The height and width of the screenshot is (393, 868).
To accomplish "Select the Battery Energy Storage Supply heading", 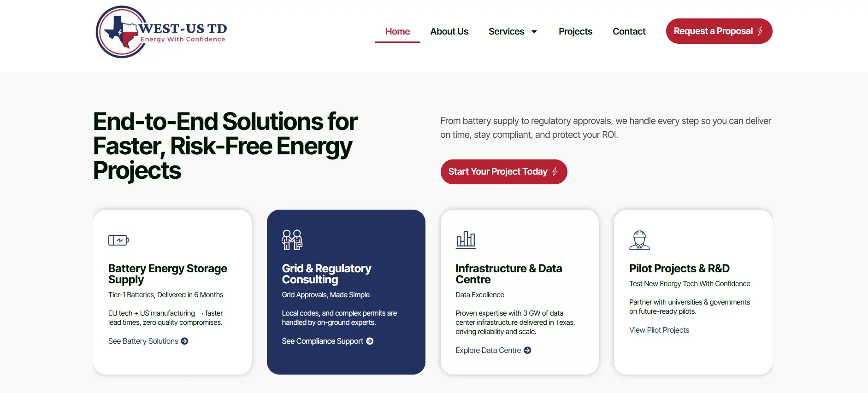I will coord(167,274).
